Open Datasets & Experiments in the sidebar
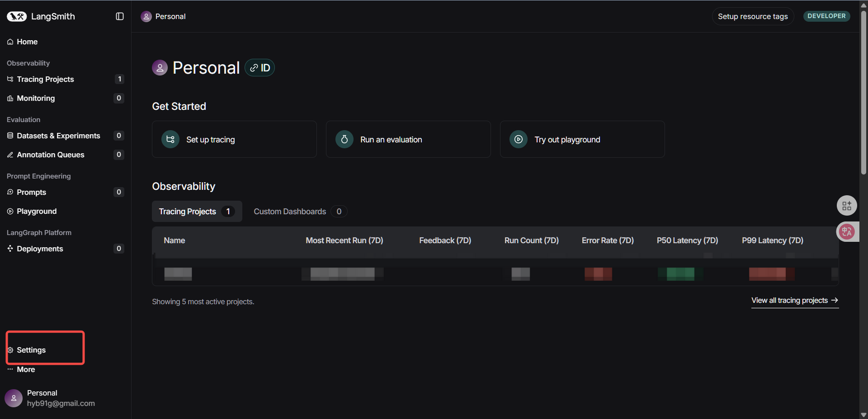This screenshot has width=868, height=419. [x=66, y=136]
